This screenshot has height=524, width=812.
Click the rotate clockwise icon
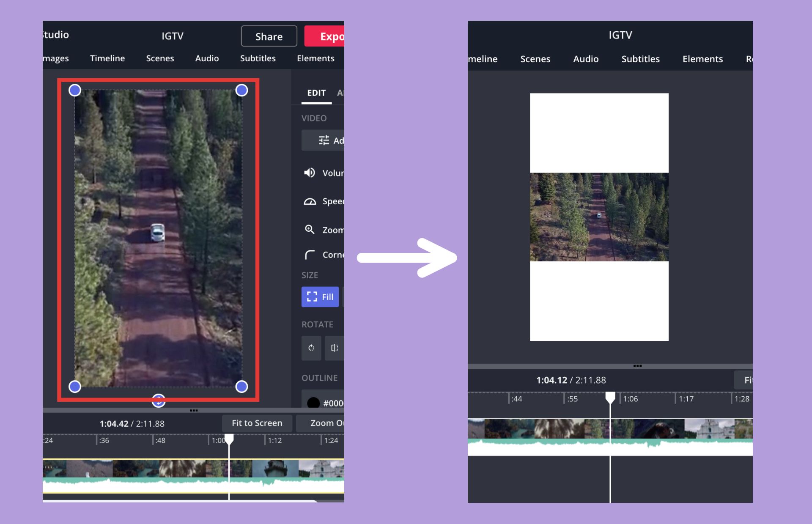[x=311, y=348]
